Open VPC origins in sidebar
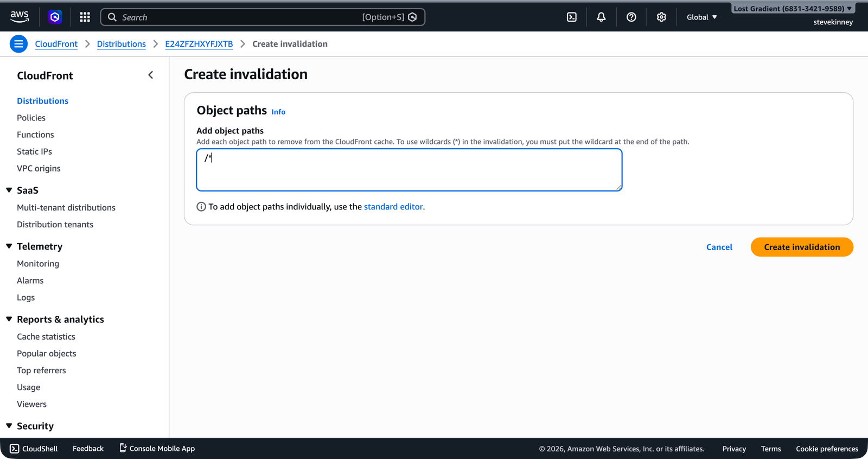Screen dimensions: 868x459 coord(39,168)
